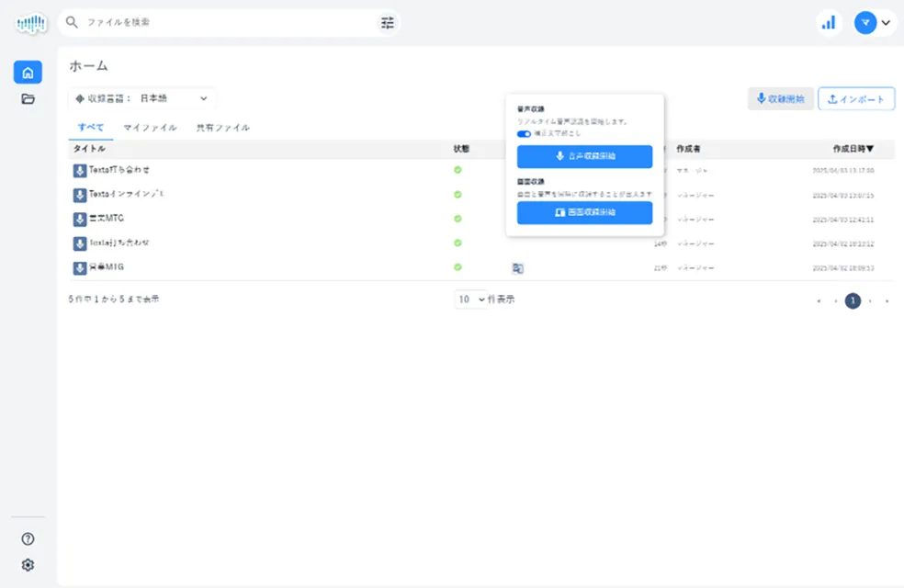The width and height of the screenshot is (904, 588).
Task: Expand the user account menu chevron
Action: [887, 23]
